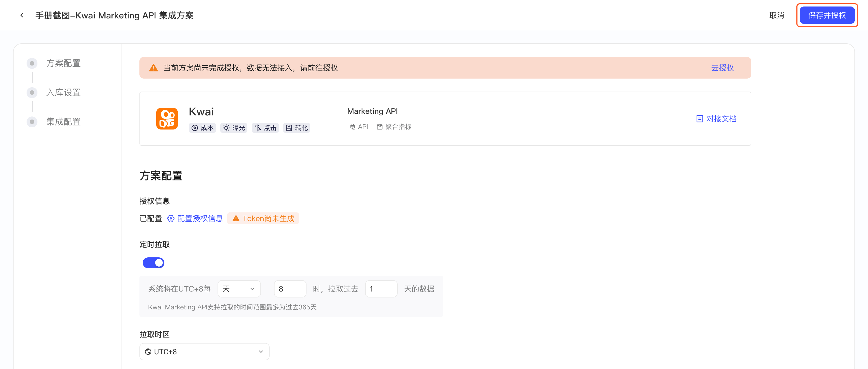Click the warning triangle in banner

point(153,68)
